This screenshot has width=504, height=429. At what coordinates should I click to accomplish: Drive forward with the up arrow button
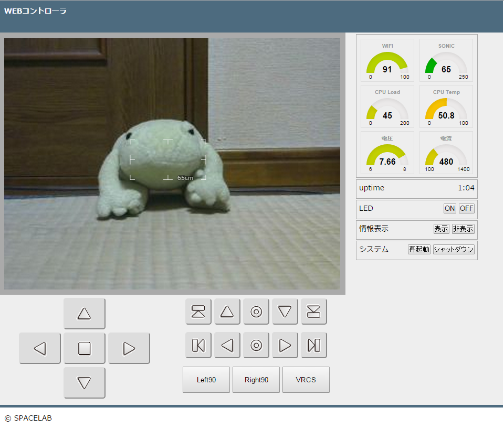pos(84,314)
